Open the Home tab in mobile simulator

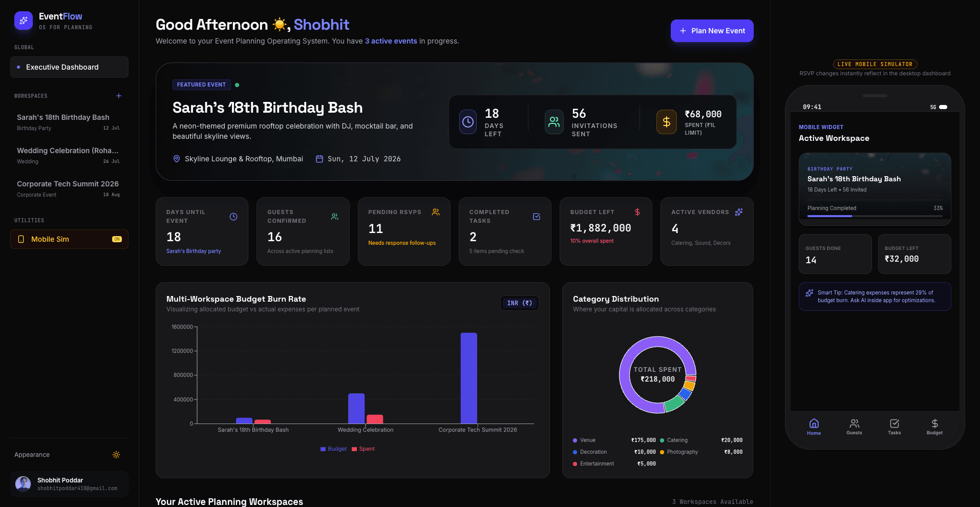tap(814, 426)
